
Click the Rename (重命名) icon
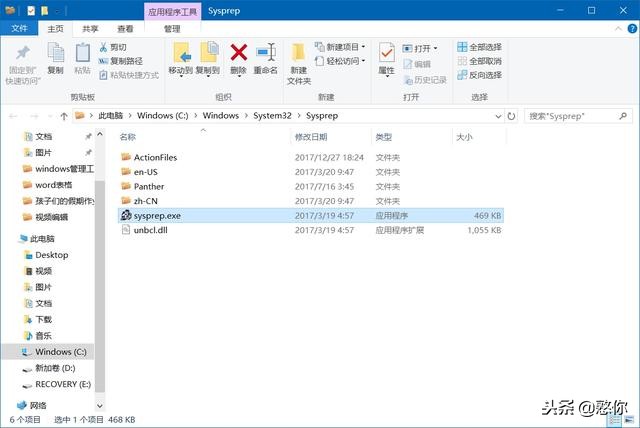266,53
